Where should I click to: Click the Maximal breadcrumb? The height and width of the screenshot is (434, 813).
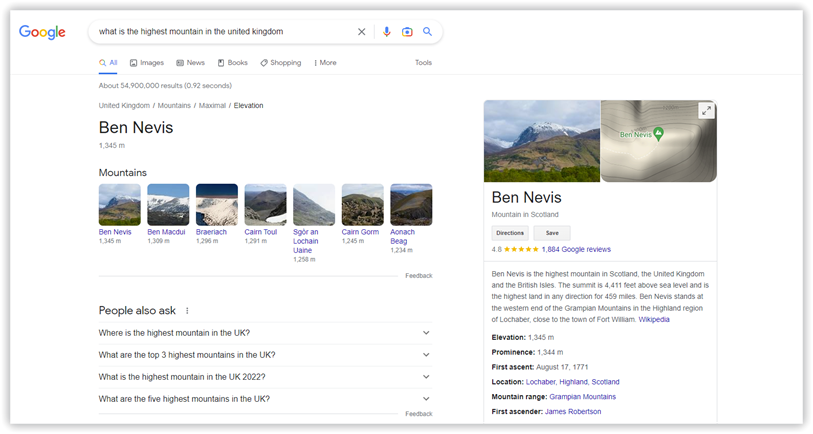pos(212,105)
